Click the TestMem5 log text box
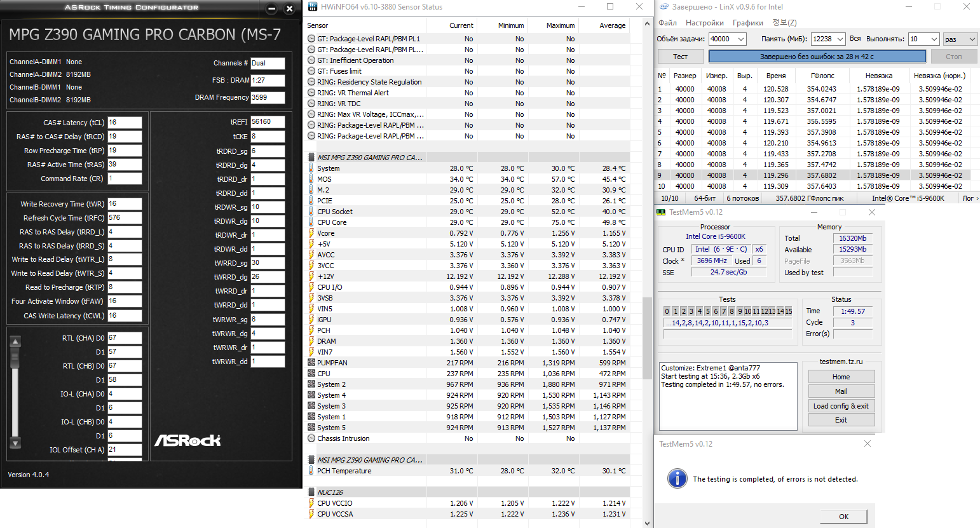 click(x=728, y=396)
